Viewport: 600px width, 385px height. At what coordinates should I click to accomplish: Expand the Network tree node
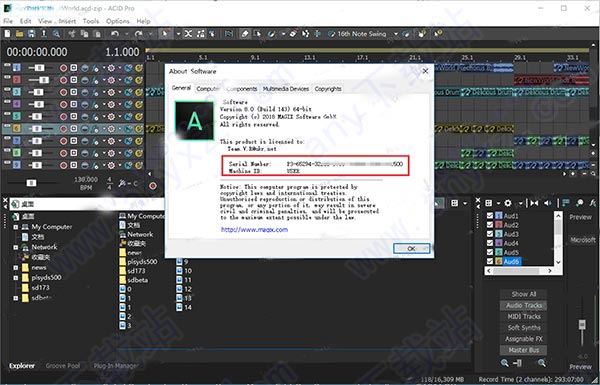(16, 247)
